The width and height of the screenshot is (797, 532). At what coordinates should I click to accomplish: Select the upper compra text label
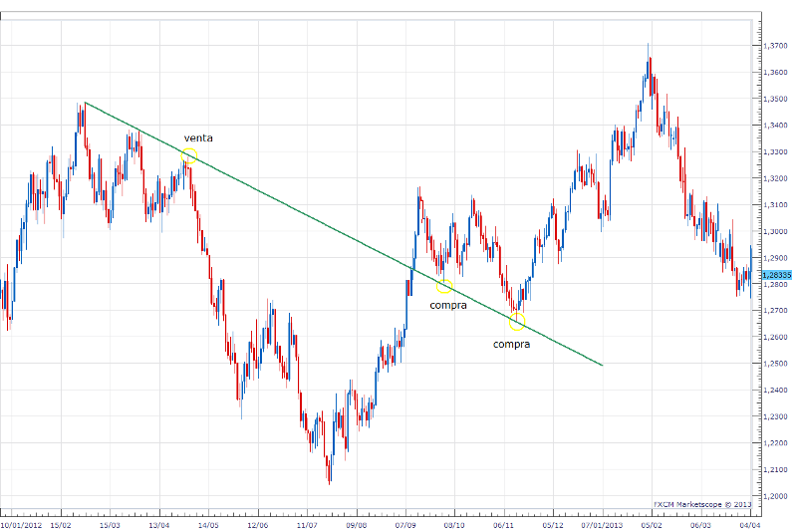[447, 305]
